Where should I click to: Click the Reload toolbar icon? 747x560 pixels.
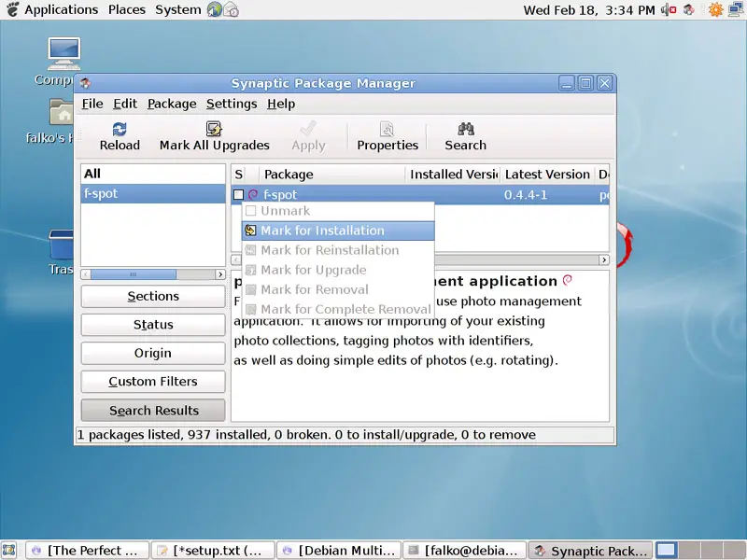tap(120, 129)
